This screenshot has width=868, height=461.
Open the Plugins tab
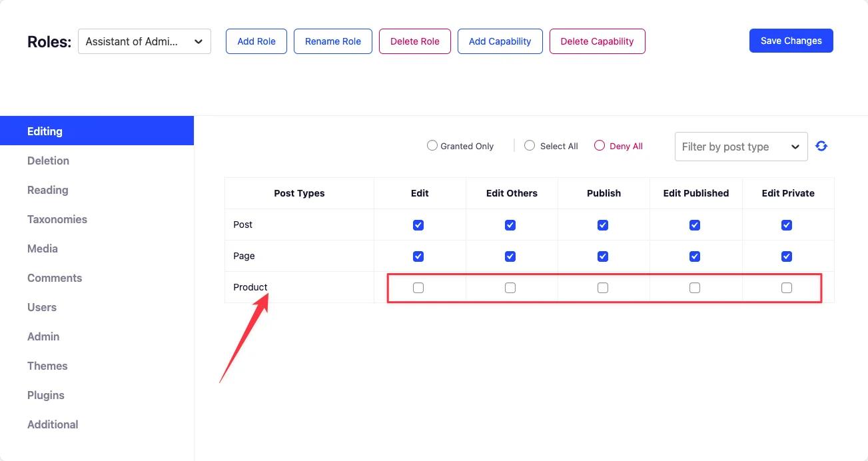(97, 395)
